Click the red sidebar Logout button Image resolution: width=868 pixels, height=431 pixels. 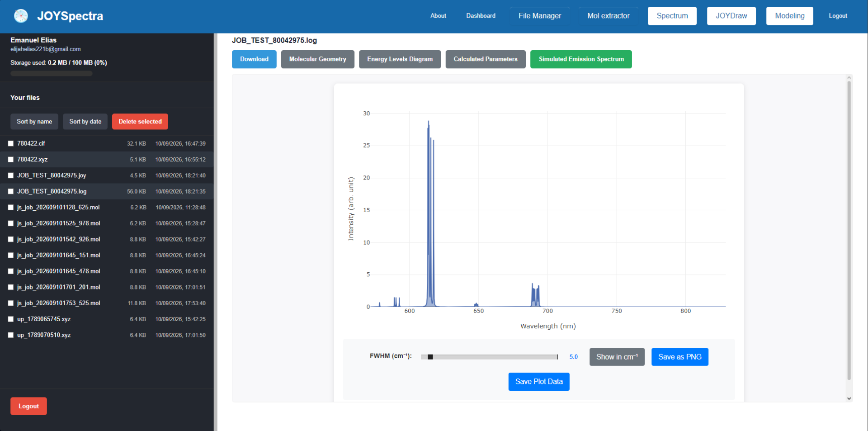tap(28, 406)
